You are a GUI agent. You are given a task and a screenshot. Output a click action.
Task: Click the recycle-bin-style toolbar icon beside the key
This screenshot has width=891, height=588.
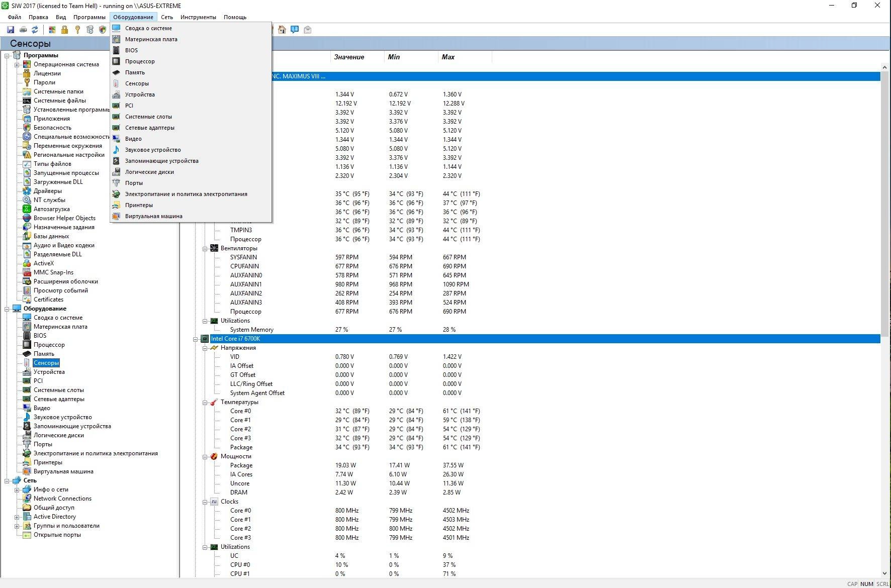(x=90, y=30)
